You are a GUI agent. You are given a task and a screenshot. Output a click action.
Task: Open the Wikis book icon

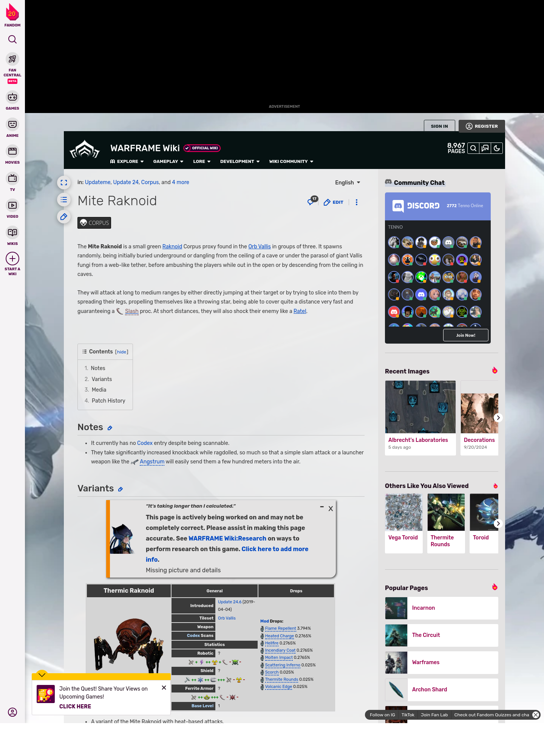click(12, 232)
